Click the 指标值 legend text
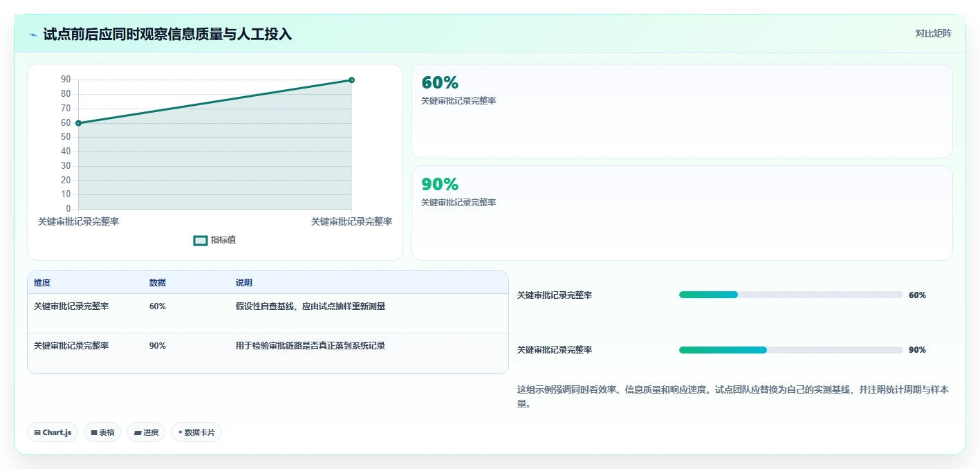 point(223,240)
